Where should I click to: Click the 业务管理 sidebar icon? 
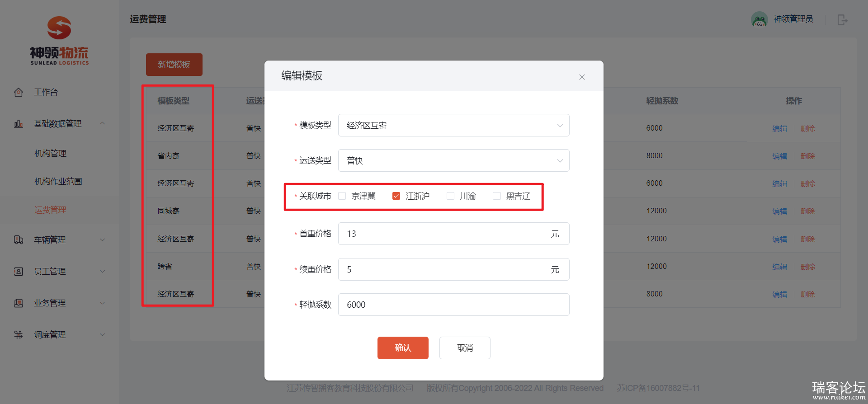click(19, 303)
